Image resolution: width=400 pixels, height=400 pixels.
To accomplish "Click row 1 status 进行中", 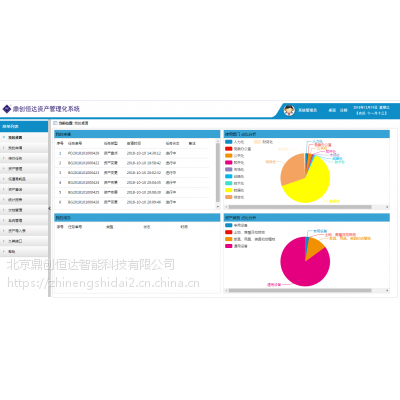I will [171, 153].
